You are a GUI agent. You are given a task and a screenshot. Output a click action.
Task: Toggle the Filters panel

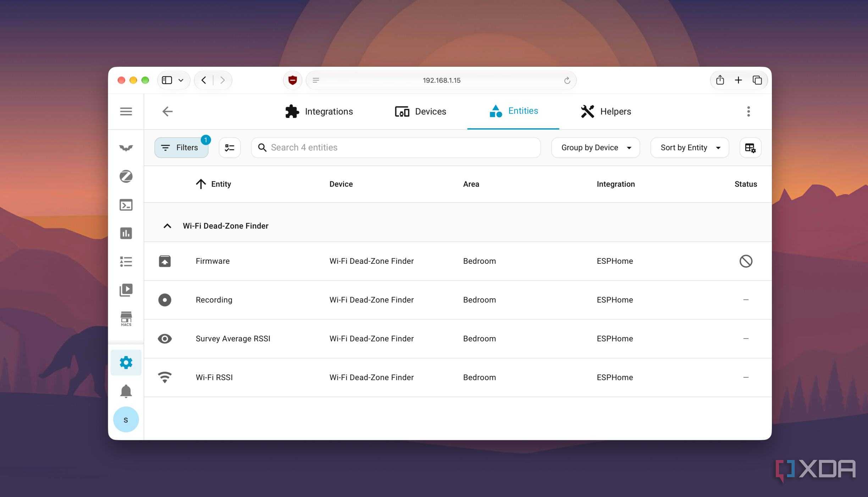[181, 148]
